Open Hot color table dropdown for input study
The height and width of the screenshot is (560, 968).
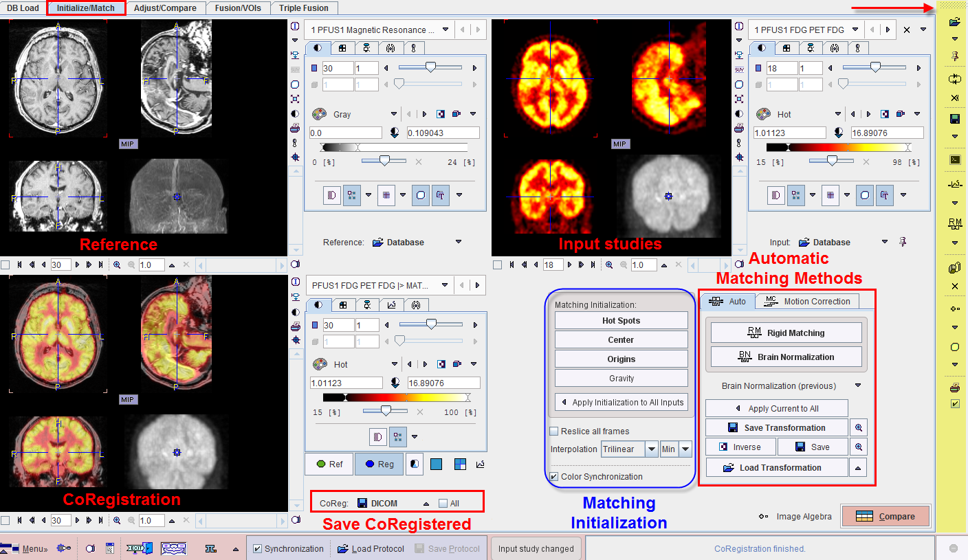[x=838, y=115]
